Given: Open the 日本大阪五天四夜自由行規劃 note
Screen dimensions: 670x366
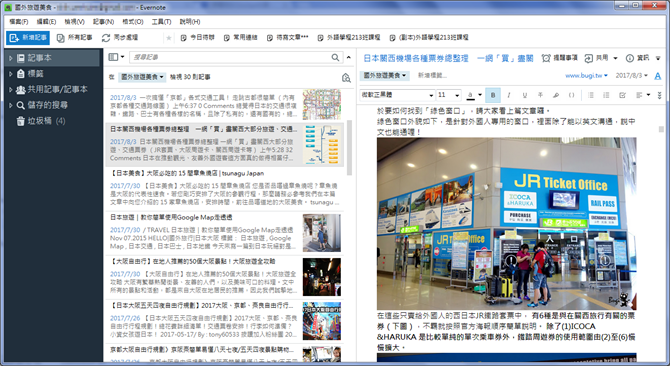Looking at the screenshot, I should (224, 321).
